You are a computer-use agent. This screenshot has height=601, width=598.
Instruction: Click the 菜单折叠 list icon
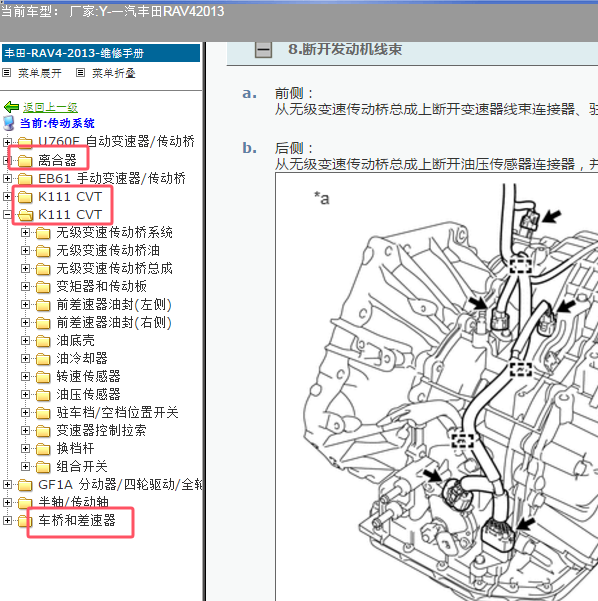tap(80, 72)
